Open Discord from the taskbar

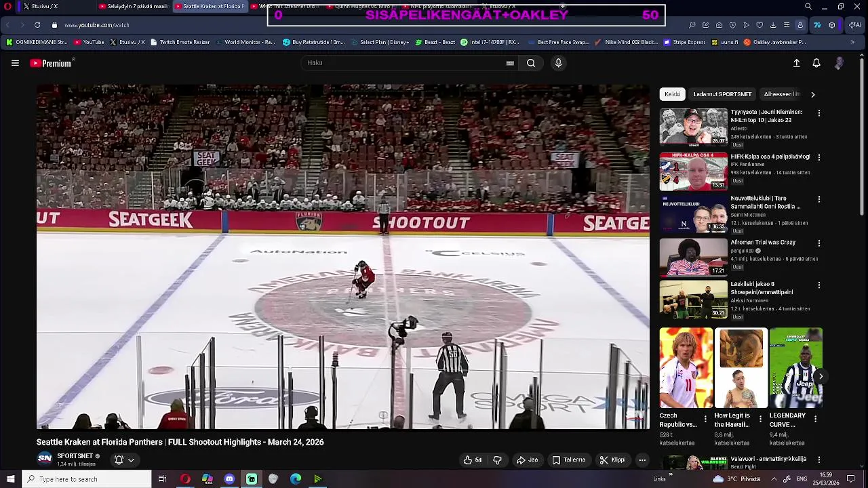[x=229, y=479]
